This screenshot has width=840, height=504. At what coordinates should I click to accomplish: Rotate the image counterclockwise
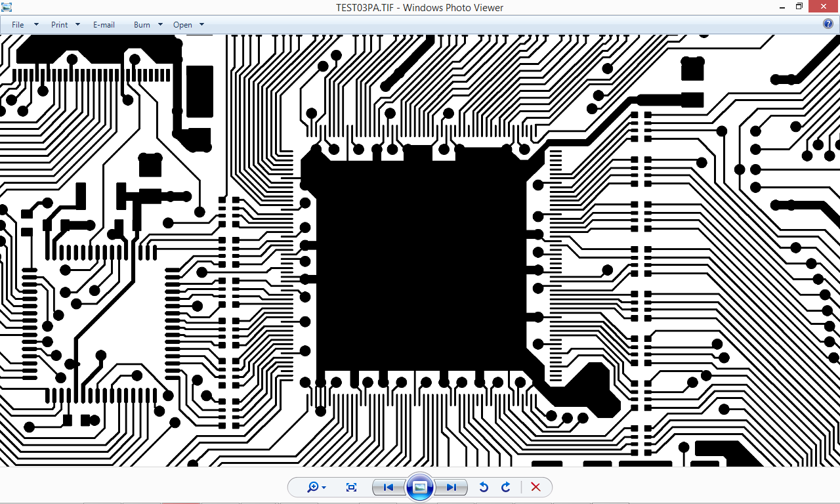(x=484, y=487)
